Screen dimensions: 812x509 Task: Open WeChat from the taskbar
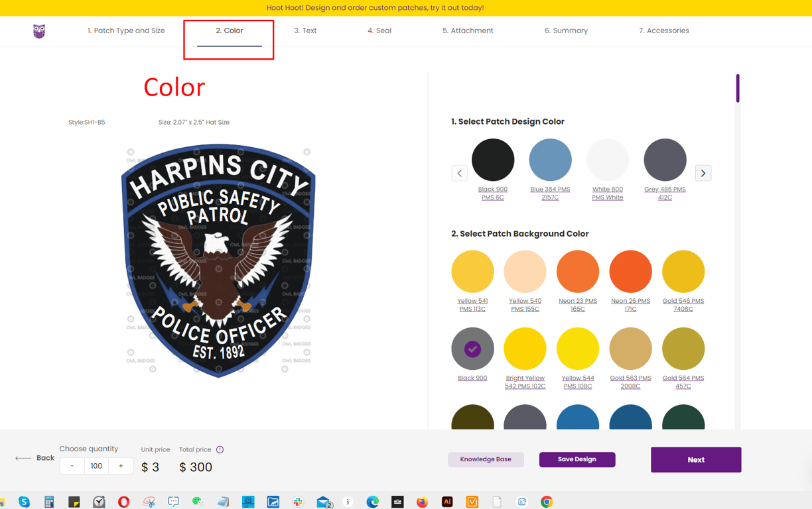click(198, 502)
